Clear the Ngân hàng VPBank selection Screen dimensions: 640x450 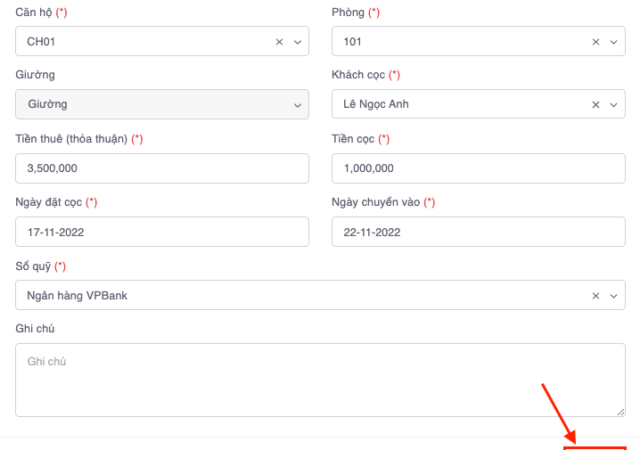click(x=596, y=296)
